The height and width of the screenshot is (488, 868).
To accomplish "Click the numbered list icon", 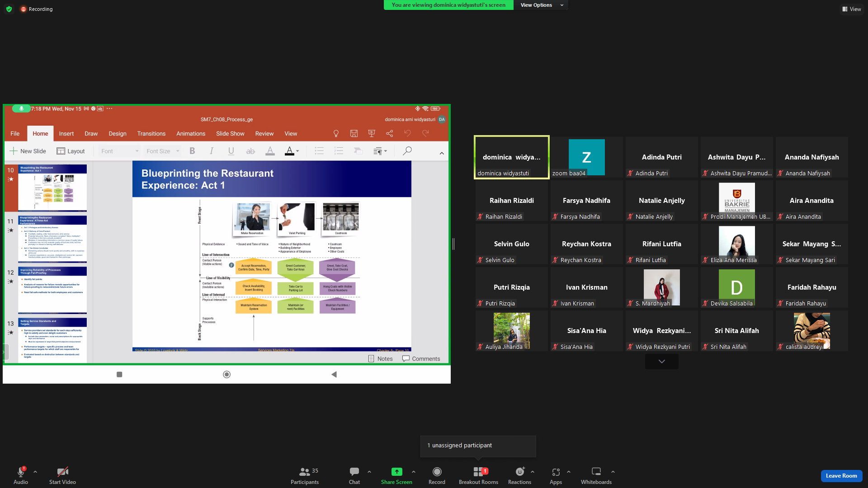I will 339,151.
